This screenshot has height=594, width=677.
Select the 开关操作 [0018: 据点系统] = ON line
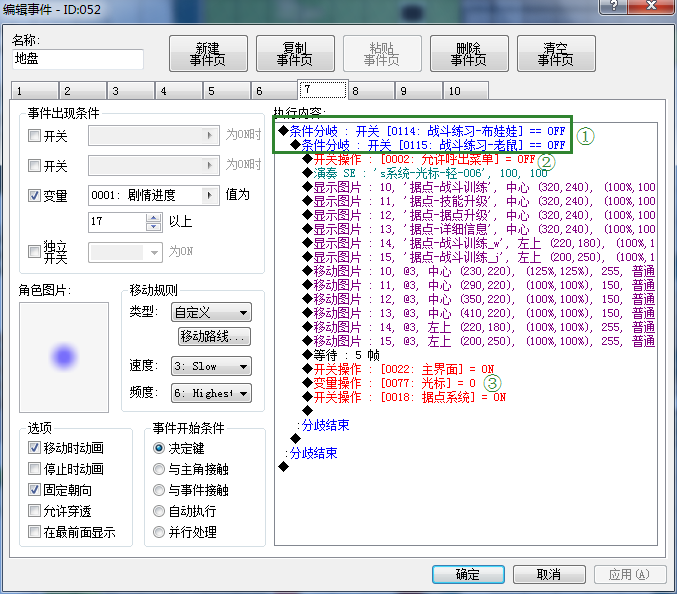pyautogui.click(x=404, y=397)
